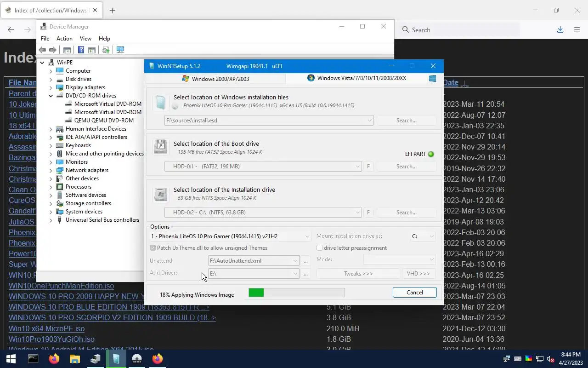Open Win10.x64.MicroPE.iso link

(x=46, y=328)
